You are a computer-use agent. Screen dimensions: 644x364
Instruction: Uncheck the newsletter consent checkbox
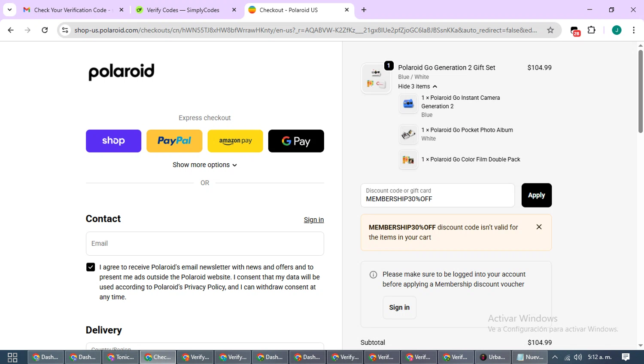click(91, 267)
